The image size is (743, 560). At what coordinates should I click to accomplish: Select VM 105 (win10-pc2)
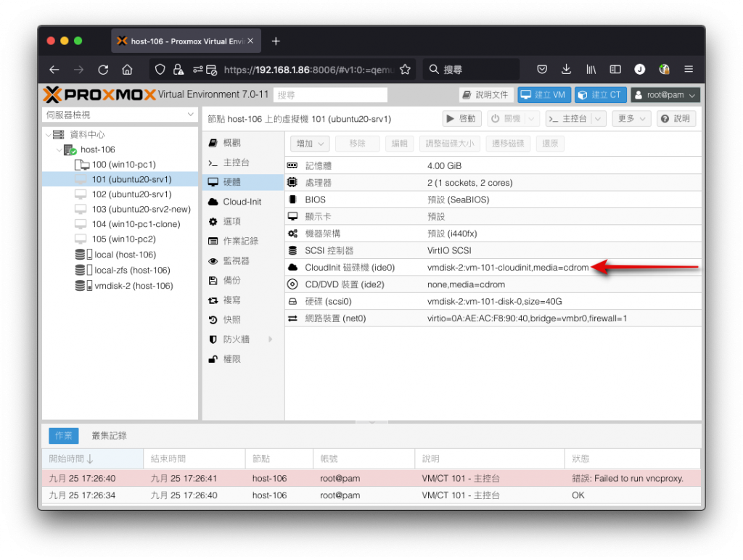point(123,239)
